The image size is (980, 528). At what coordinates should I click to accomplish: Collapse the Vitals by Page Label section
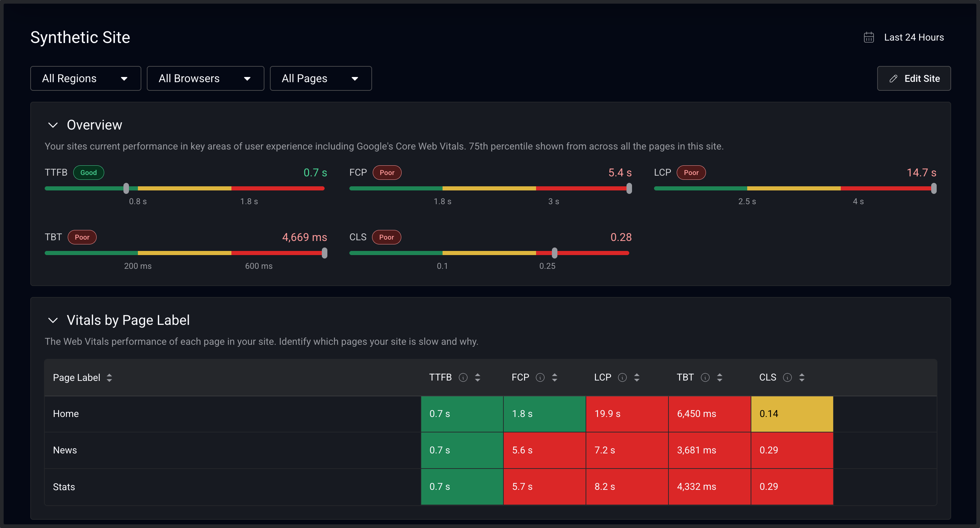53,320
